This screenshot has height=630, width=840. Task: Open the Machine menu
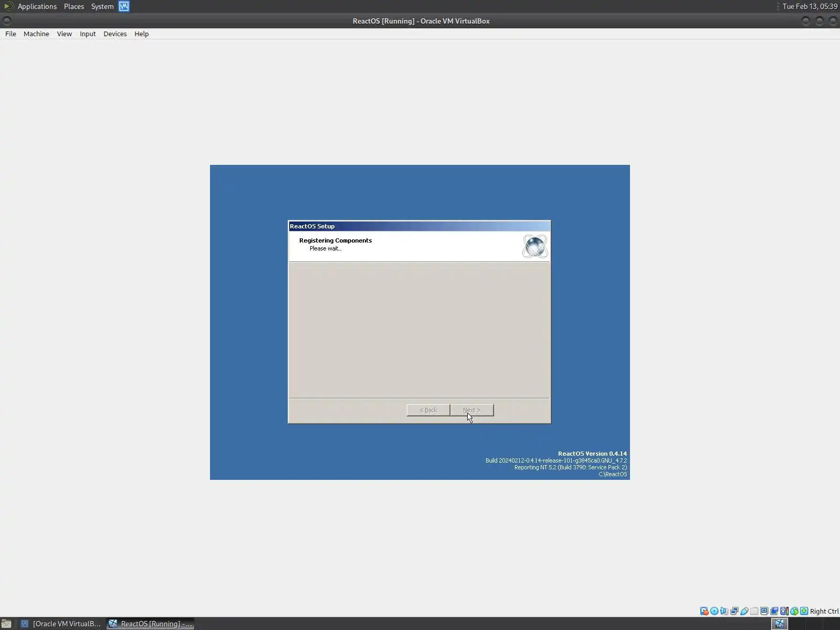[x=36, y=34]
